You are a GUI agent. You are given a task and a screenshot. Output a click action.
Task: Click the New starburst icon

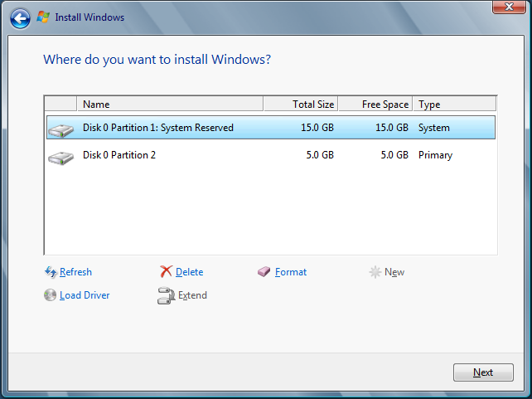coord(375,272)
